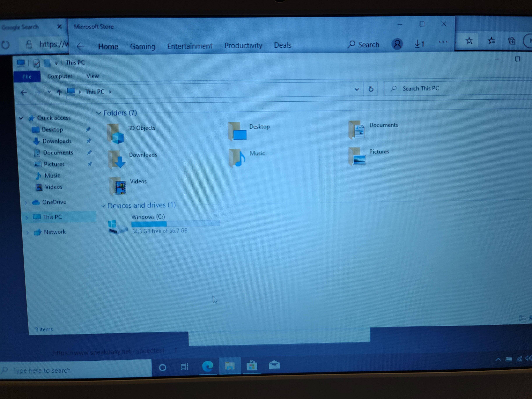Click the Microsoft Store account profile icon
Viewport: 532px width, 399px height.
[397, 44]
